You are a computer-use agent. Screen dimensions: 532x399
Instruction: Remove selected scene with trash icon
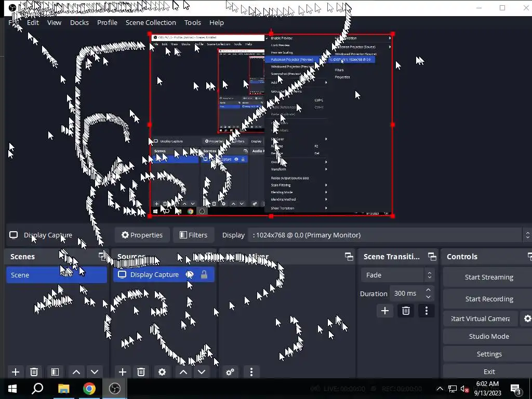34,372
